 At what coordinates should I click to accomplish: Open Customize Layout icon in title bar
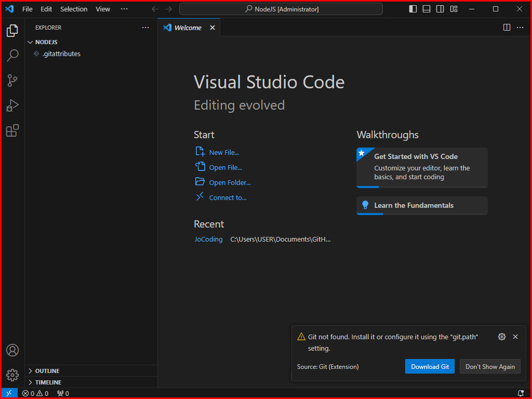tap(454, 9)
